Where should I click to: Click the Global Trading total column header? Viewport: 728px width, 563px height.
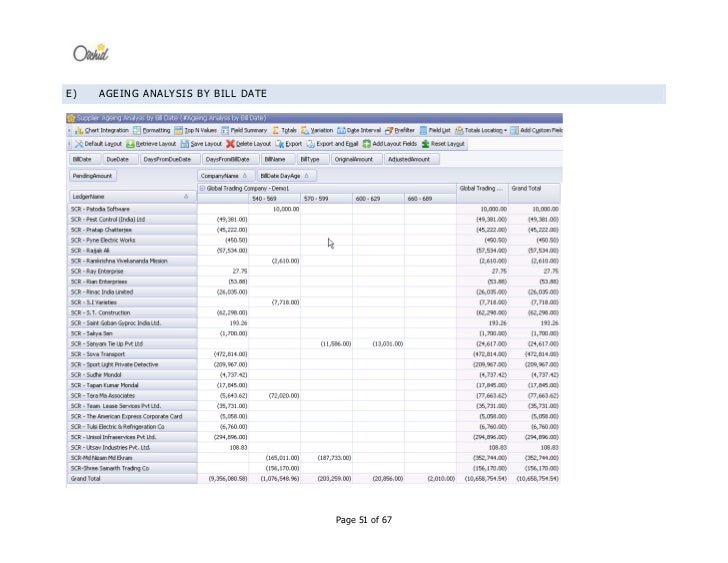pyautogui.click(x=482, y=193)
